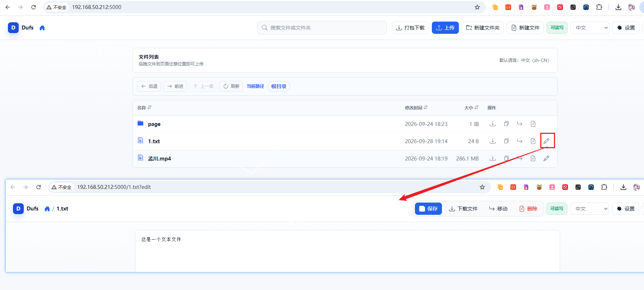The image size is (644, 290).
Task: Edit 1.txt using its pencil icon
Action: tap(546, 141)
